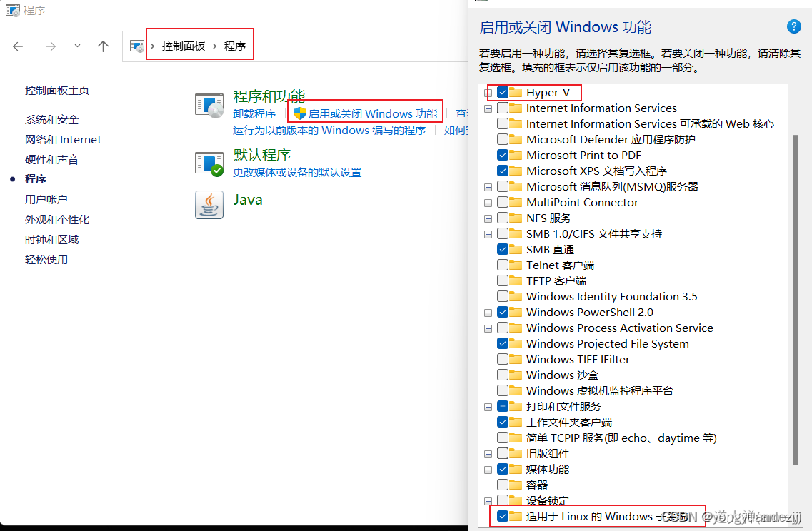Click the Control Panel address bar icon
Image resolution: width=812 pixels, height=531 pixels.
[136, 46]
